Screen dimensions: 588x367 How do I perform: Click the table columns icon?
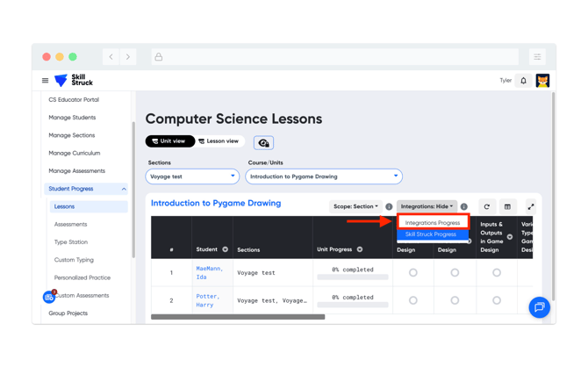point(507,207)
